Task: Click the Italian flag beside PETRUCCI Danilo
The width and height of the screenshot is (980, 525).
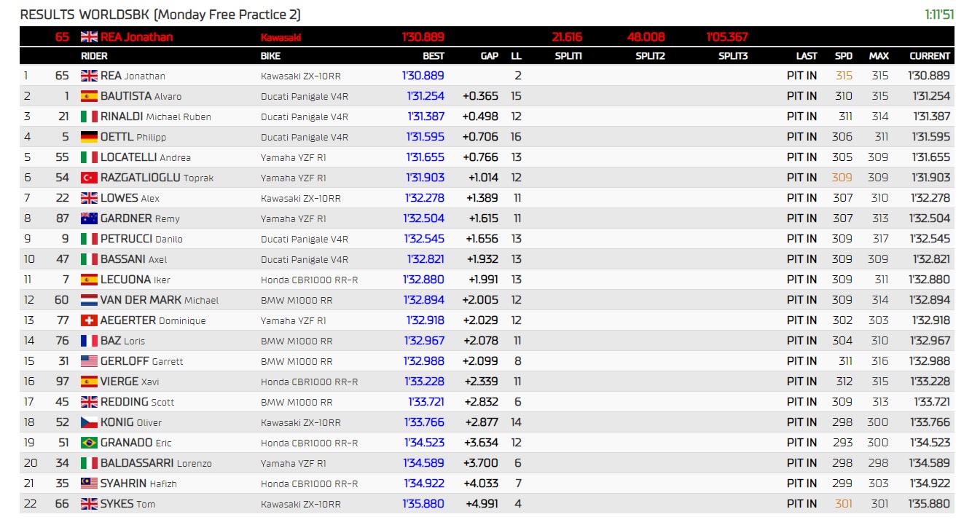Action: [89, 238]
